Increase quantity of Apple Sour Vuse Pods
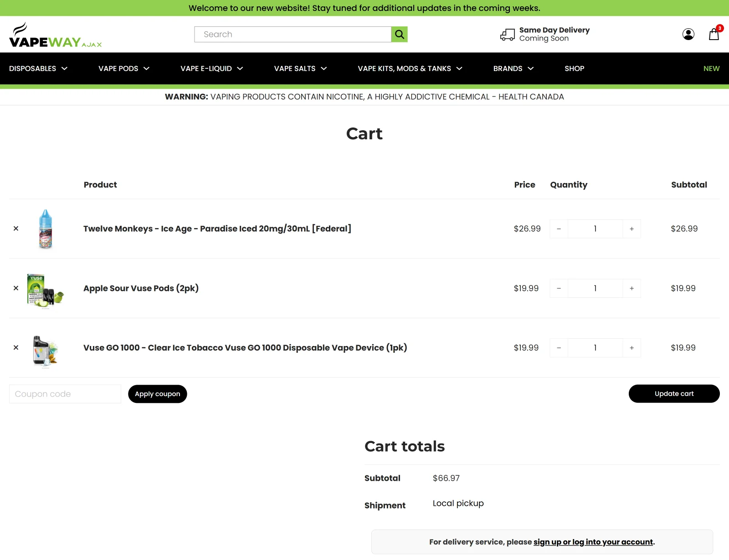This screenshot has width=729, height=560. pos(631,288)
